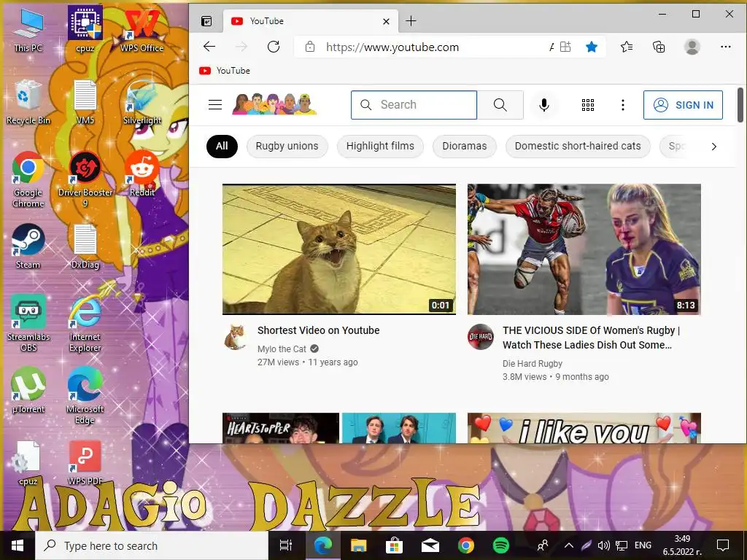The height and width of the screenshot is (560, 747).
Task: Open the notification action center icon
Action: pyautogui.click(x=723, y=545)
